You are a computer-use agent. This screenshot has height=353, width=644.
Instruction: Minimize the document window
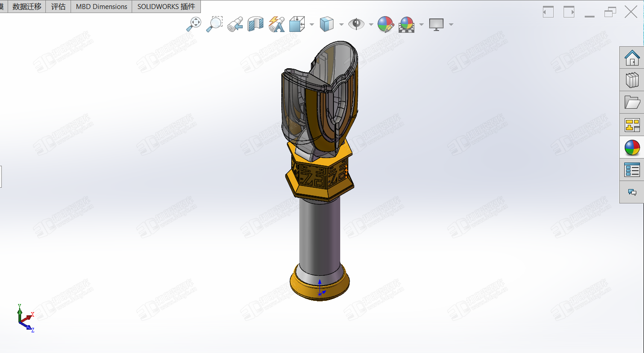click(590, 16)
